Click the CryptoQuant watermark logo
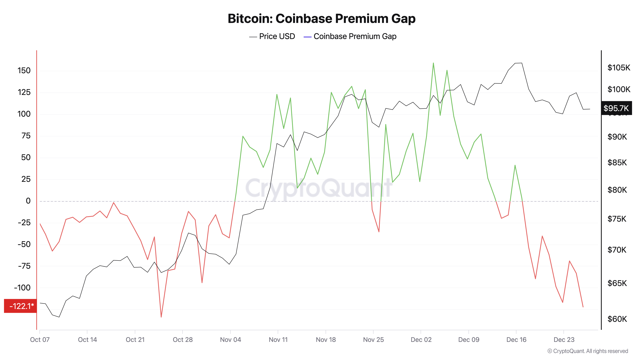Viewport: 644px width, 362px height. pos(319,188)
